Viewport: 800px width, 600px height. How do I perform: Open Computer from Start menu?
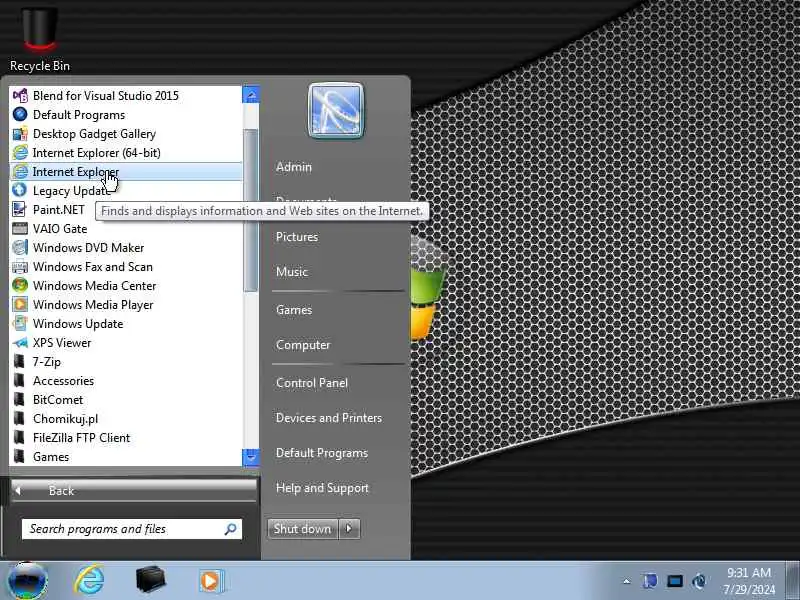tap(303, 345)
